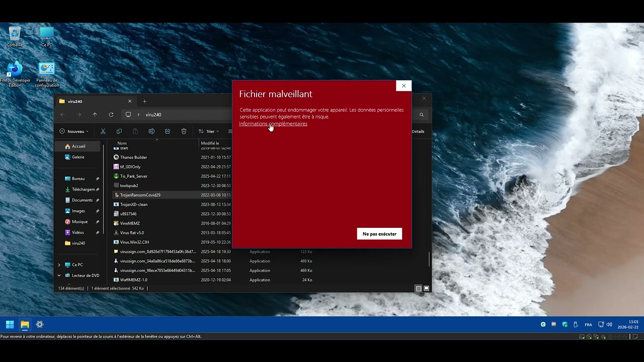
Task: Select the TrojanRansomCovid29 file
Action: point(140,195)
